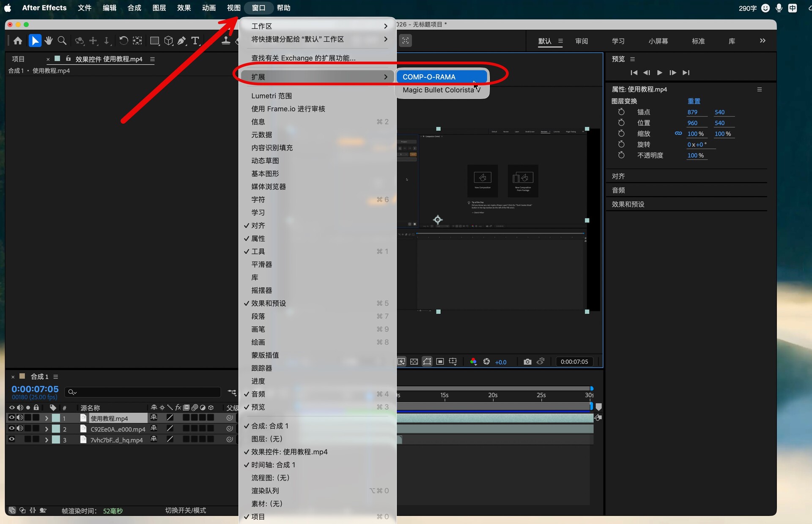Open the 将快捷键分配给“默认”工作区 submenu
The width and height of the screenshot is (812, 524).
click(x=317, y=39)
